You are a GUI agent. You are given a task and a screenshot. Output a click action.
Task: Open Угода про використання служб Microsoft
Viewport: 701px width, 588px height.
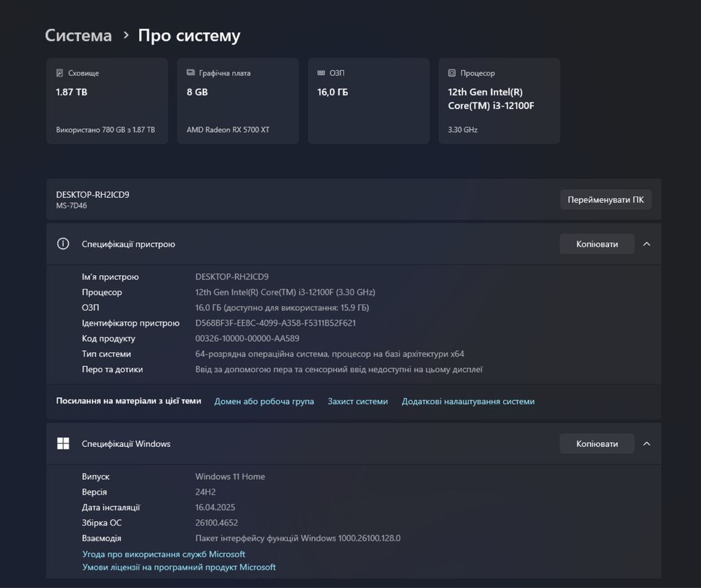[x=163, y=554]
